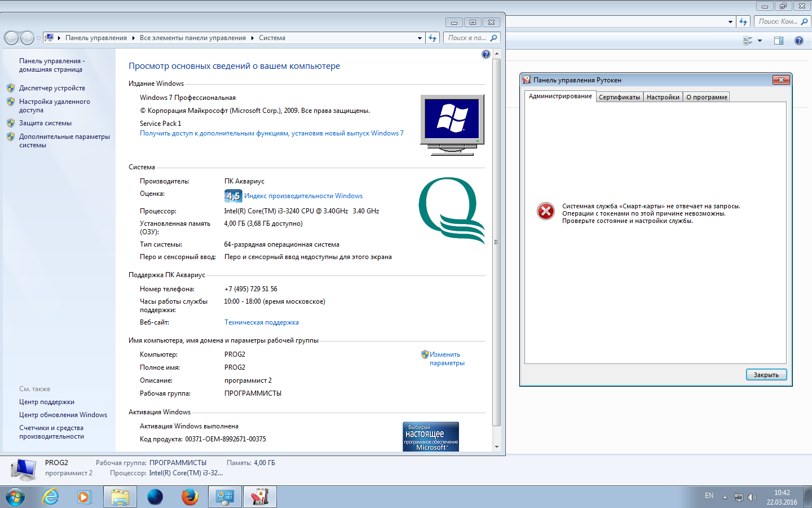This screenshot has width=812, height=508.
Task: Open Windows Media Player taskbar icon
Action: click(x=84, y=497)
